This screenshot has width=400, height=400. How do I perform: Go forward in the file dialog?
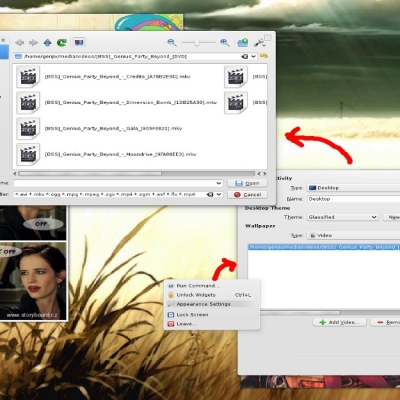tap(33, 43)
